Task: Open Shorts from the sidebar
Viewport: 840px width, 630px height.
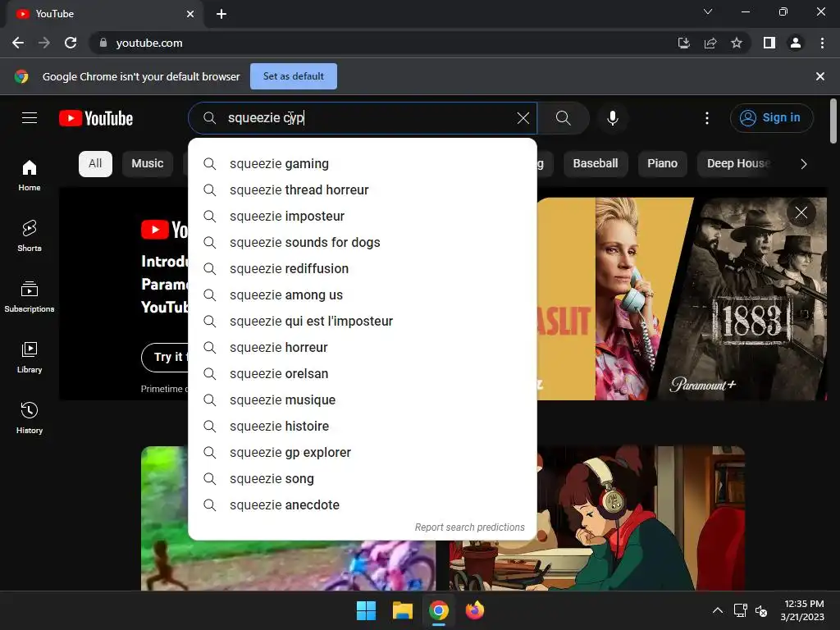Action: pos(30,235)
